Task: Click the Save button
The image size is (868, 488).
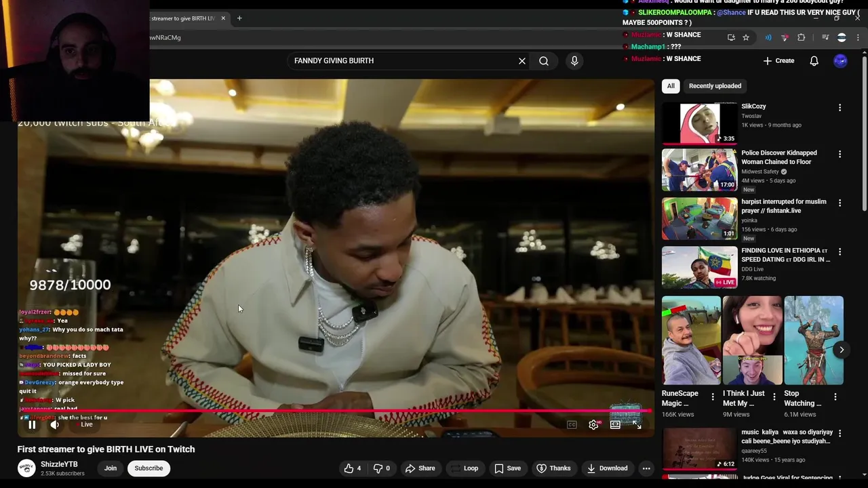Action: [x=508, y=468]
